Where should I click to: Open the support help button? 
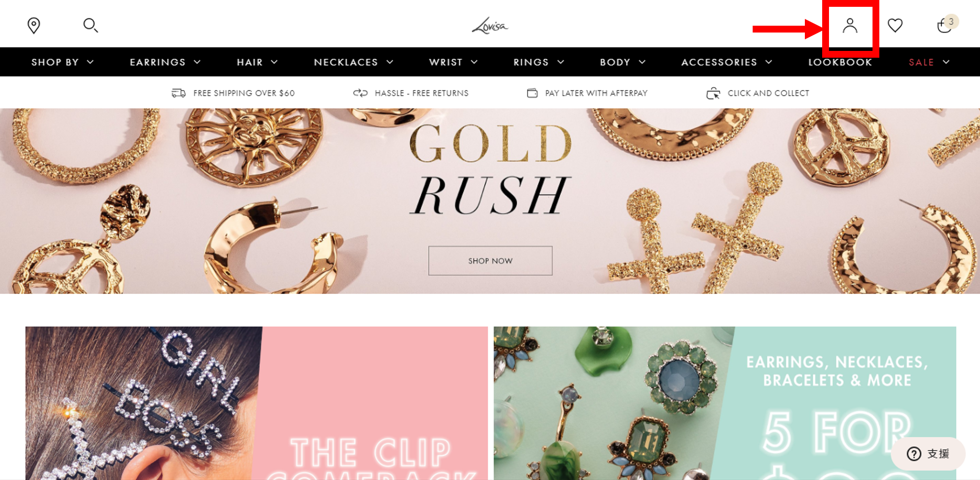928,454
